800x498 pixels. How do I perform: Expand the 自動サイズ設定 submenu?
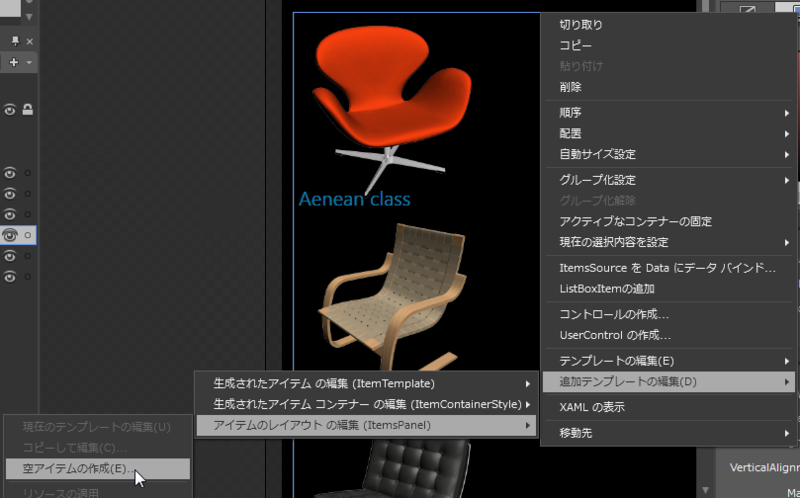(x=669, y=154)
